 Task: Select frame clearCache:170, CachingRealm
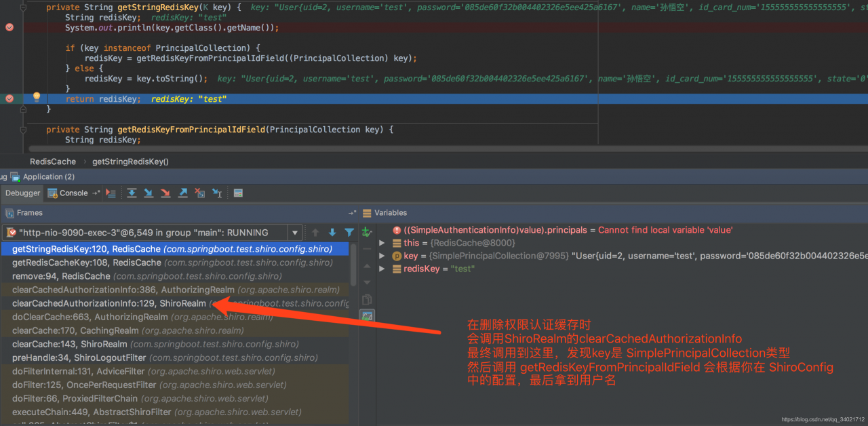click(175, 330)
